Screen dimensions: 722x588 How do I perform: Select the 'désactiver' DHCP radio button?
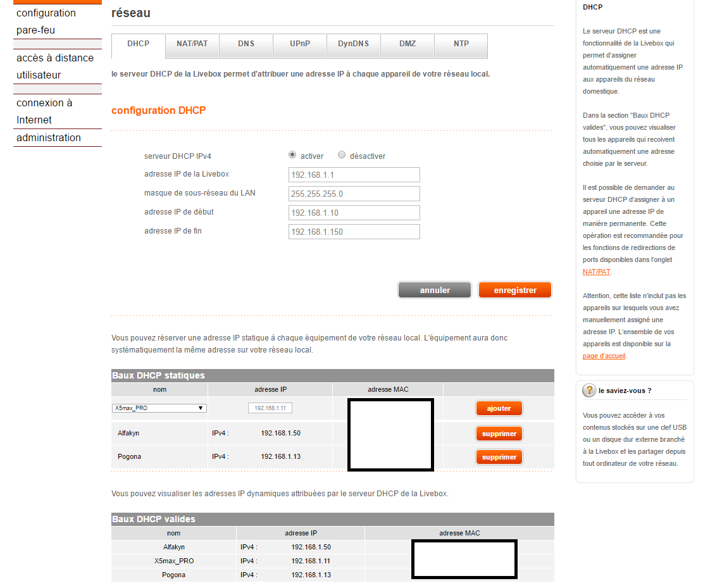(x=342, y=154)
